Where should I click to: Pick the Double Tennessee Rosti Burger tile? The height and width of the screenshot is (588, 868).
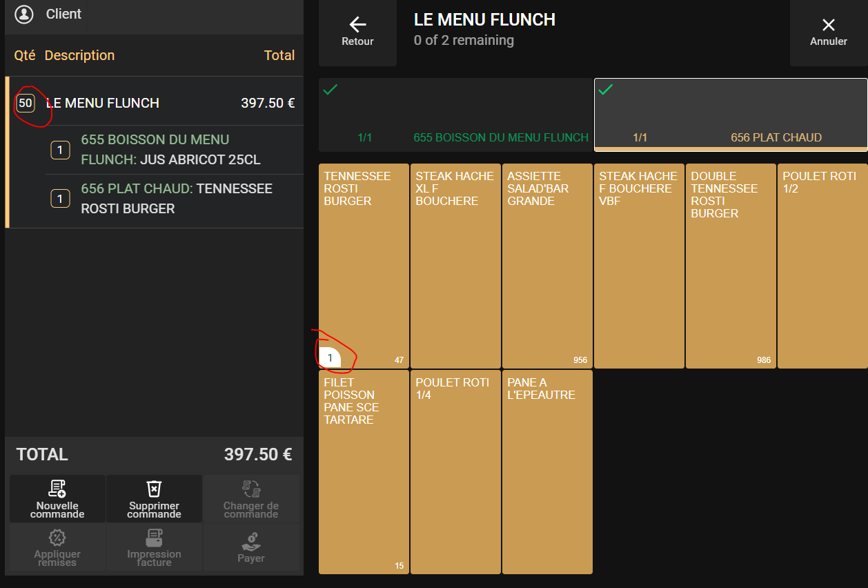click(x=731, y=266)
